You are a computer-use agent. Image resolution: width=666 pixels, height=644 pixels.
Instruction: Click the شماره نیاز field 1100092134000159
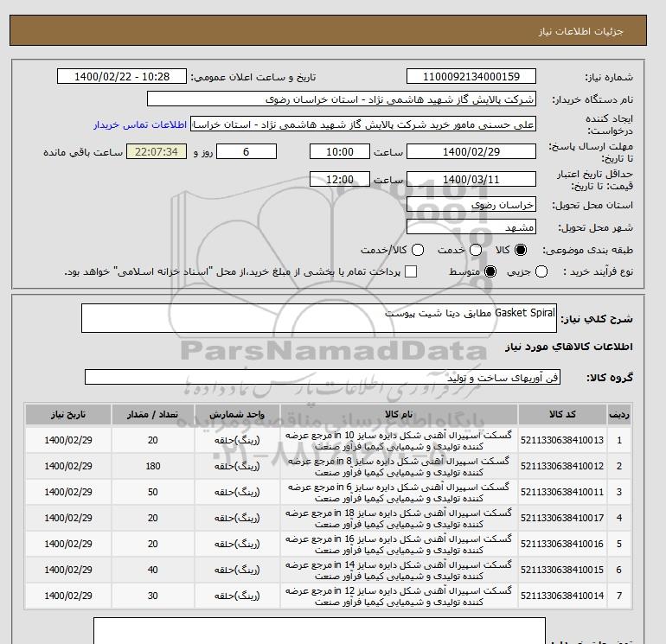tap(471, 77)
